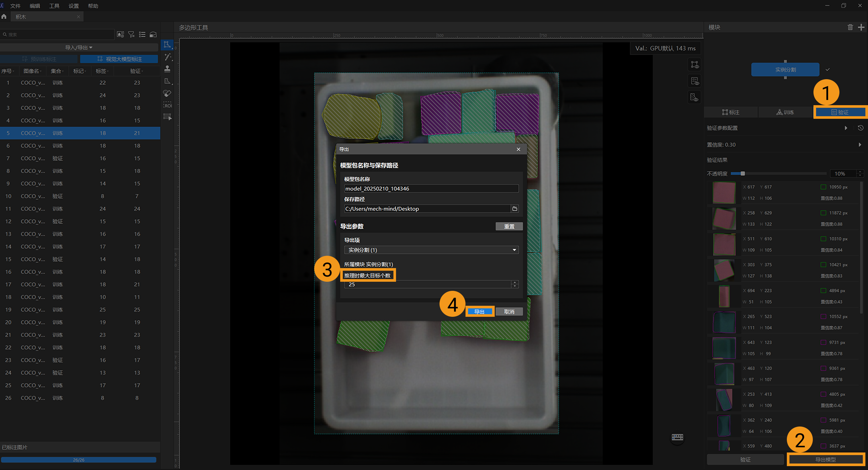The height and width of the screenshot is (470, 868).
Task: Open the 工具 menu
Action: pyautogui.click(x=54, y=6)
